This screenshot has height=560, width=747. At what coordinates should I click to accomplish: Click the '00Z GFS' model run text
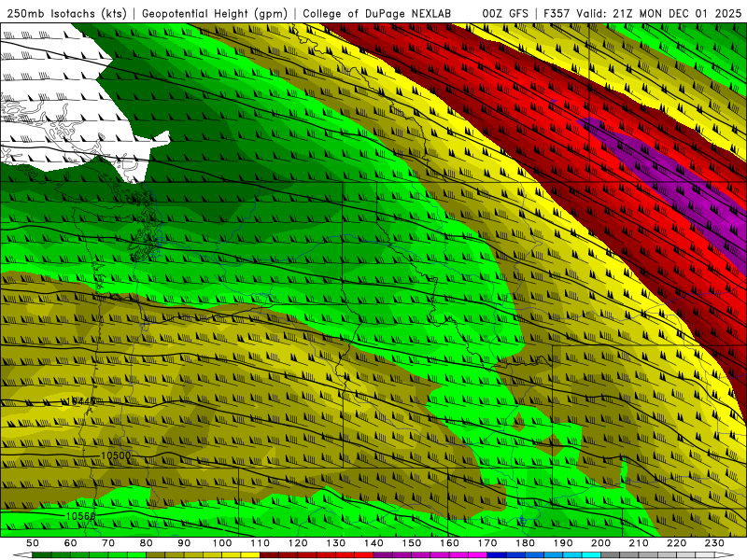point(505,13)
